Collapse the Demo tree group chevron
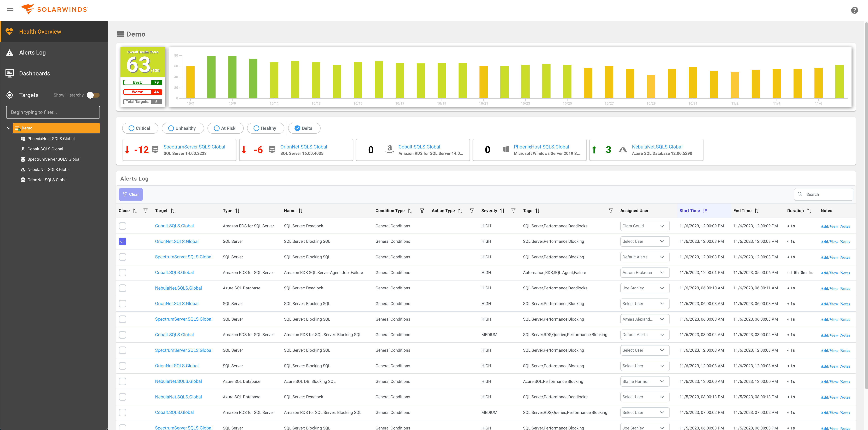This screenshot has height=430, width=868. click(9, 128)
